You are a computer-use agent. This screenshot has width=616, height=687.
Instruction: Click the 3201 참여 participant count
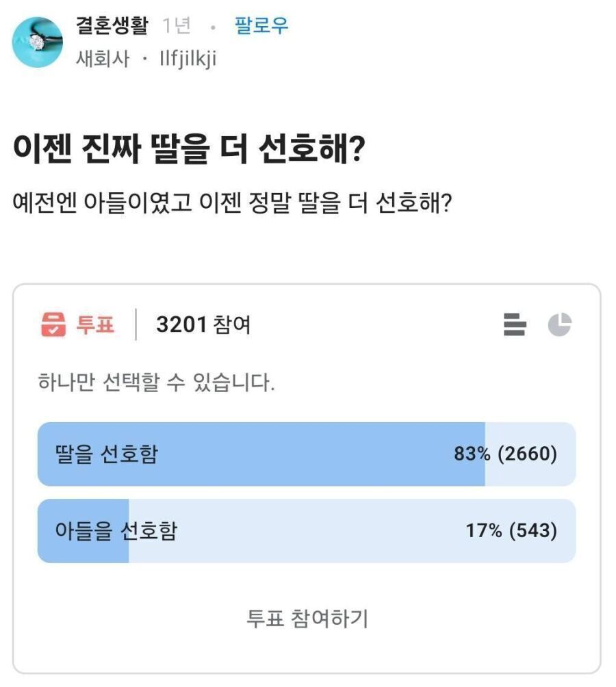pyautogui.click(x=203, y=324)
